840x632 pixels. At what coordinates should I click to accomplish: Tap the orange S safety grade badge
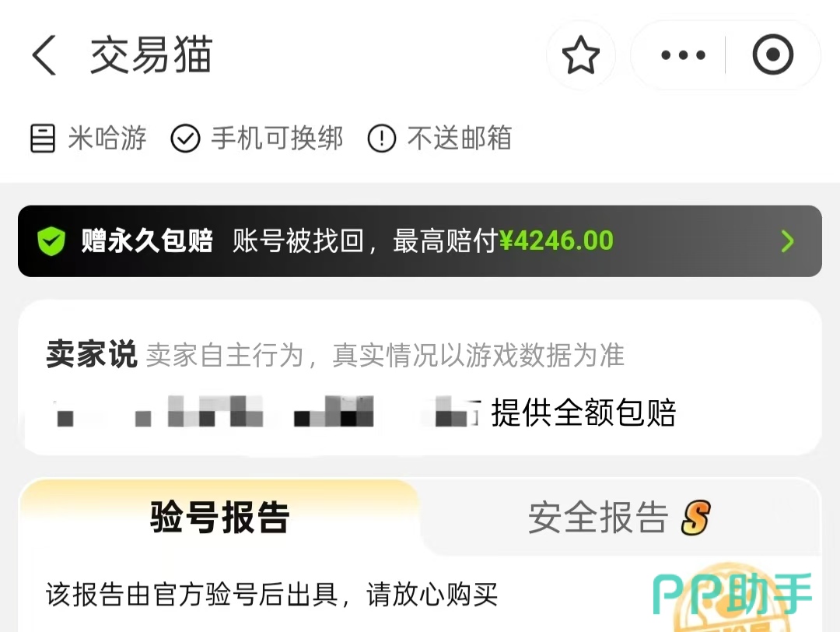coord(695,518)
